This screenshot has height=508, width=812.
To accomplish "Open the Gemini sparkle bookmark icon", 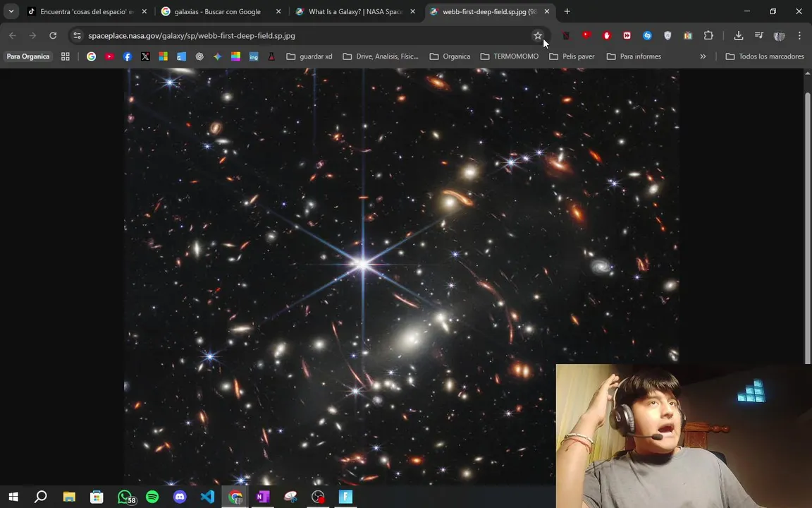I will 218,56.
